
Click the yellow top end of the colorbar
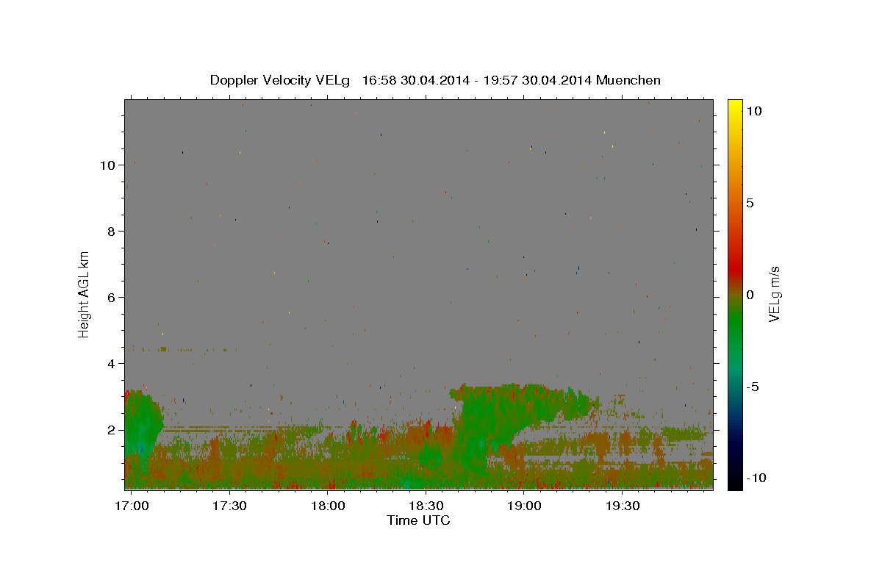pos(734,104)
